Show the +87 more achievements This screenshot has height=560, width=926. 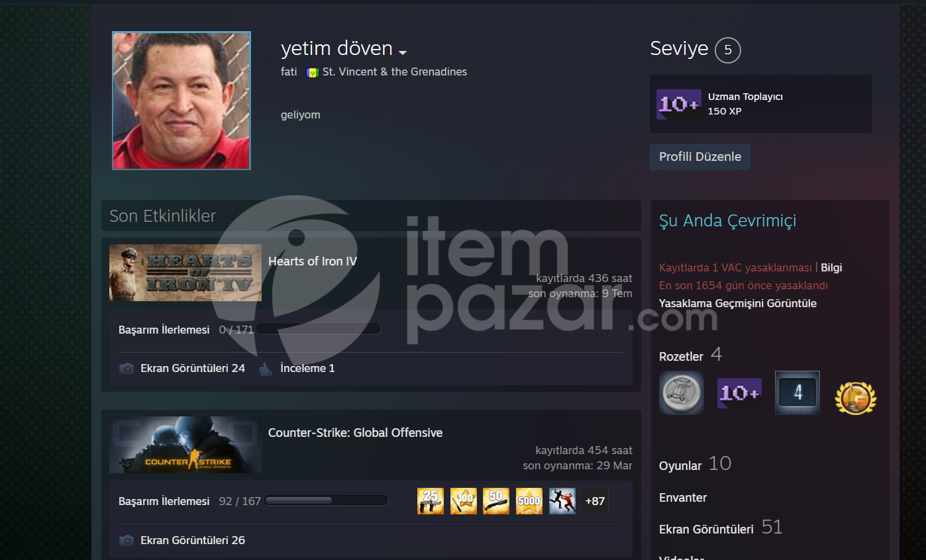click(595, 501)
